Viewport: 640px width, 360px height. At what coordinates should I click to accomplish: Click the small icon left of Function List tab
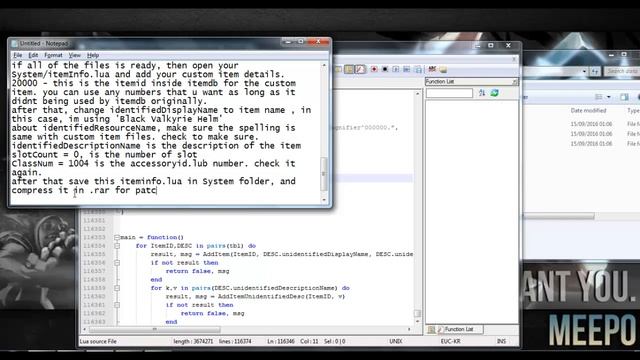(431, 329)
